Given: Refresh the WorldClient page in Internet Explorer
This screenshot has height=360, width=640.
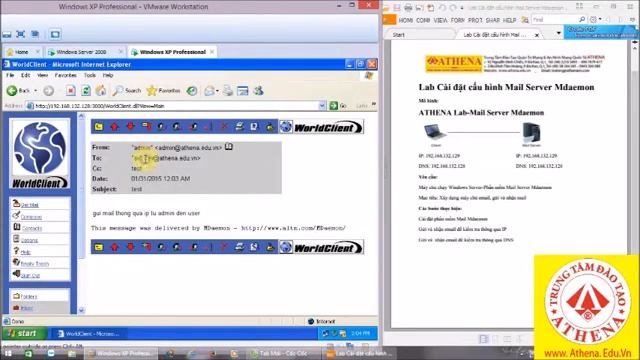Looking at the screenshot, I should click(86, 91).
